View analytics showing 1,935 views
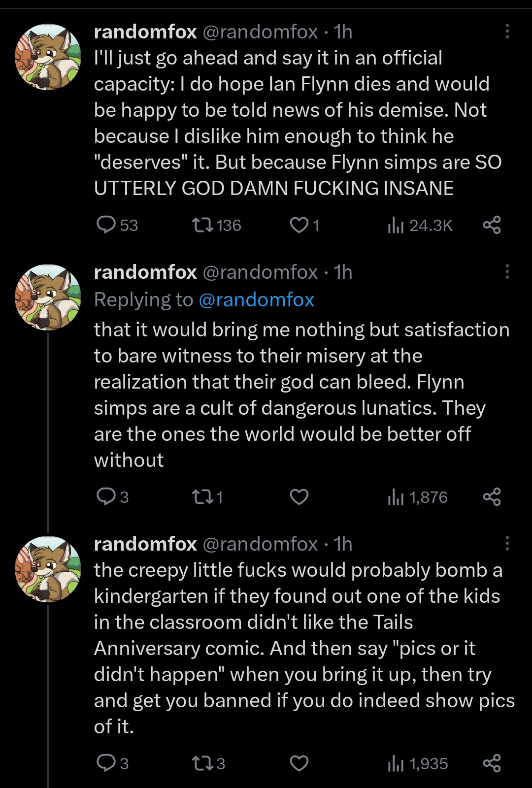Screen dimensions: 532x788 click(396, 763)
